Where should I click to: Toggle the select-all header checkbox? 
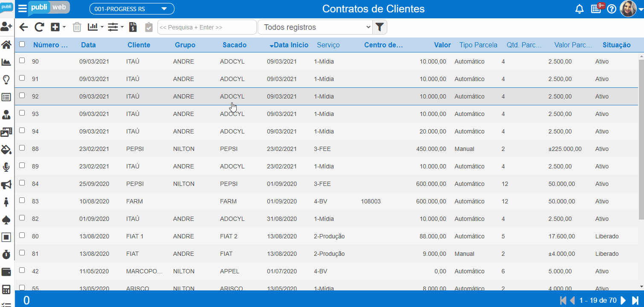22,44
